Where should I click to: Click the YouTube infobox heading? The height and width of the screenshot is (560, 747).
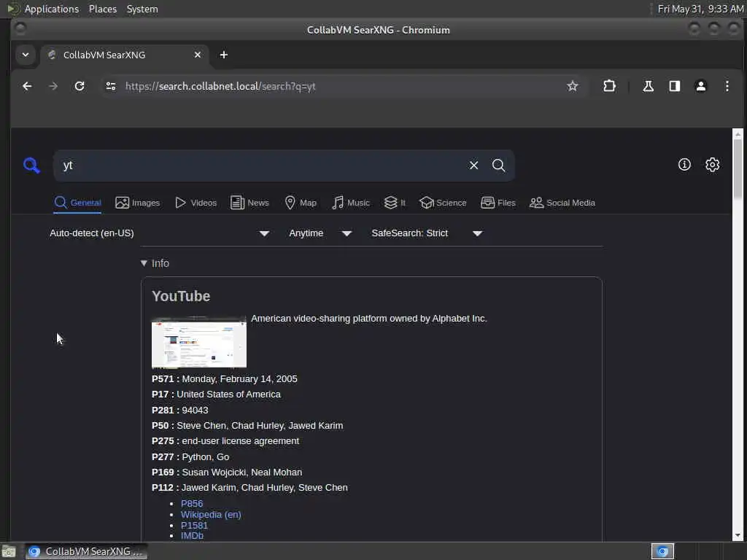pos(181,296)
